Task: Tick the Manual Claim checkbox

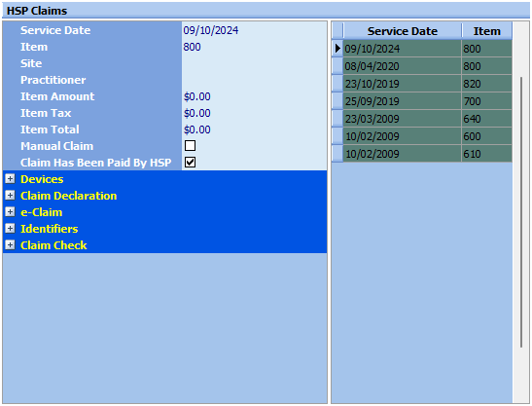Action: tap(190, 146)
